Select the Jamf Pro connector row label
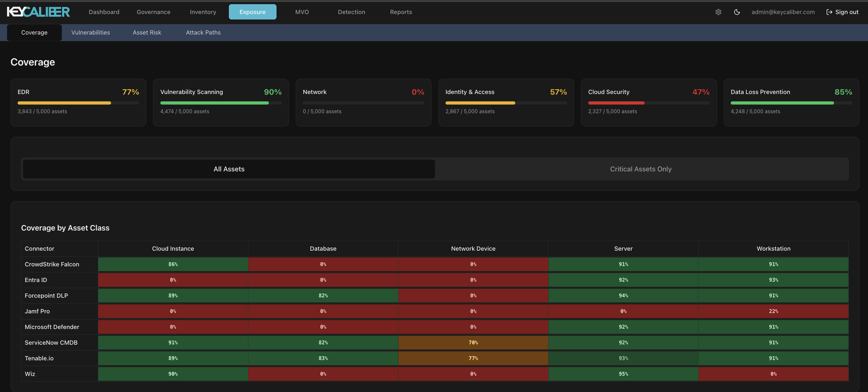The image size is (868, 392). click(37, 311)
